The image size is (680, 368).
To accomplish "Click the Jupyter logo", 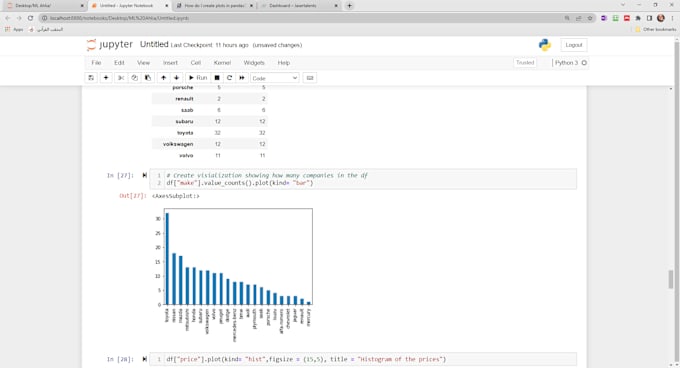I will point(110,45).
